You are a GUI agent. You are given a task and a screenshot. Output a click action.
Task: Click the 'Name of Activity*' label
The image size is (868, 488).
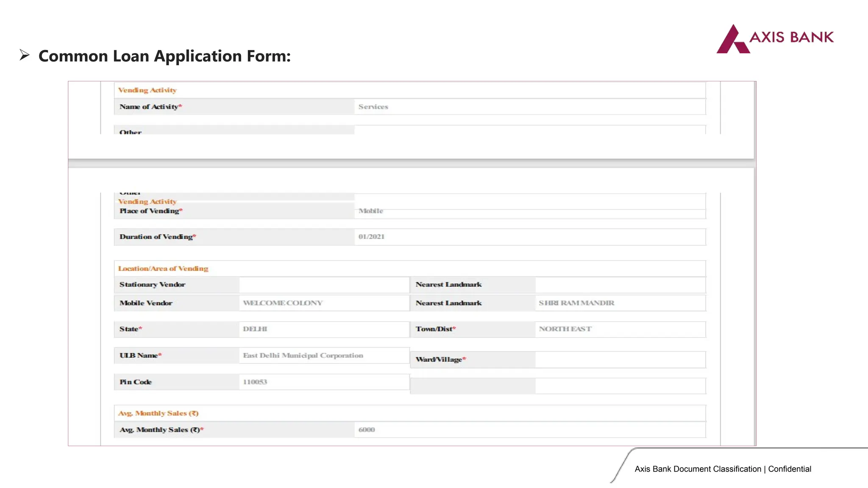point(150,107)
